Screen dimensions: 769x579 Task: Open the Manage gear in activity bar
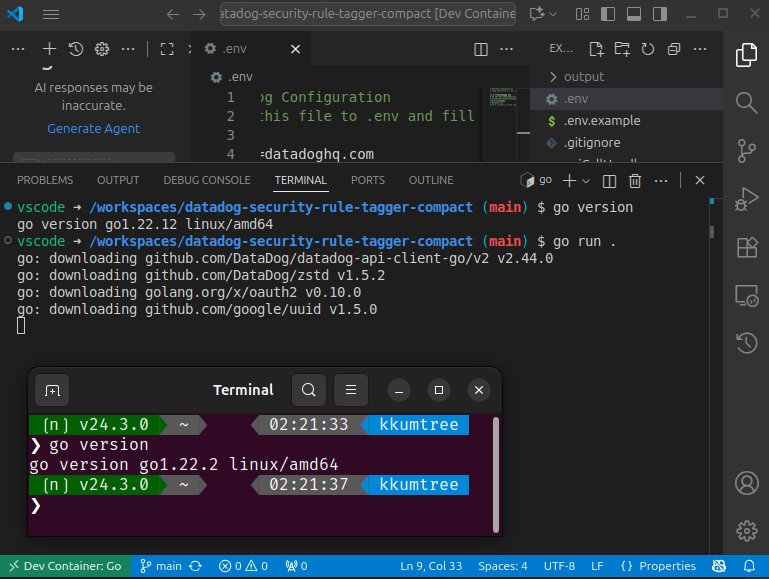pos(746,530)
